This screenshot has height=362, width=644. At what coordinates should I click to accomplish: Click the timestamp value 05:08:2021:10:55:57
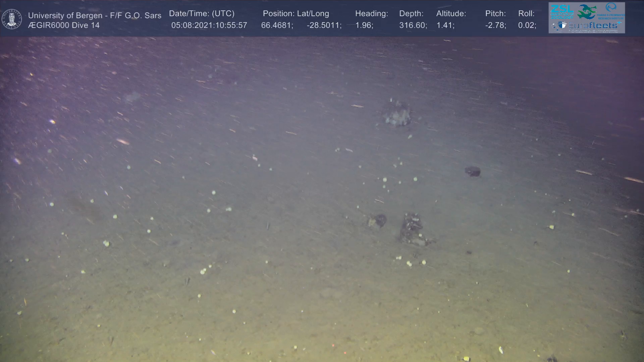pyautogui.click(x=209, y=25)
